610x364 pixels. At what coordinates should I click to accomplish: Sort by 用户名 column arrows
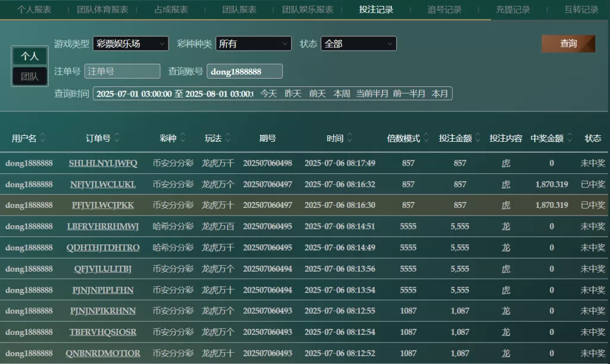click(x=43, y=138)
